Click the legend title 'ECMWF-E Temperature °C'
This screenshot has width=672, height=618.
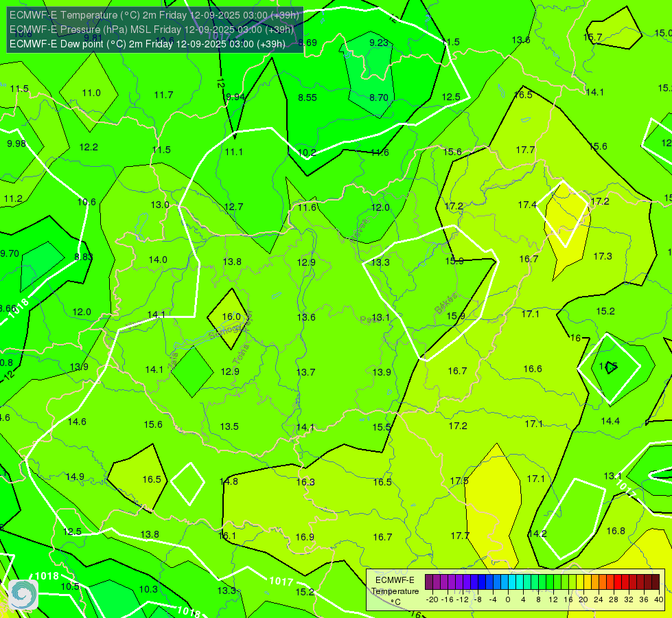[x=395, y=591]
